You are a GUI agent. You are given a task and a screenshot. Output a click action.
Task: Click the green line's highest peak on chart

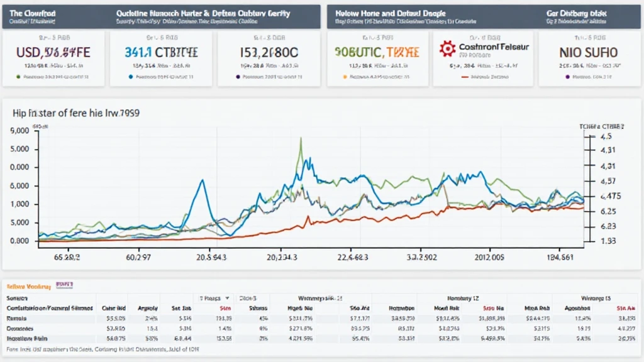click(302, 138)
